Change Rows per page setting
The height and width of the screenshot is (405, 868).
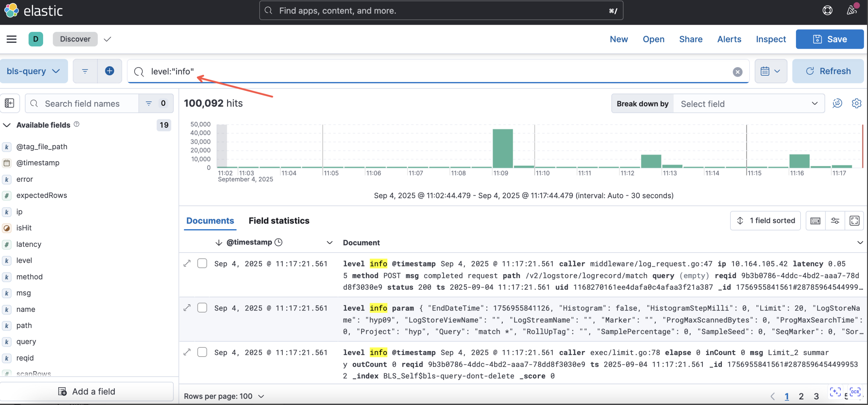tap(224, 396)
